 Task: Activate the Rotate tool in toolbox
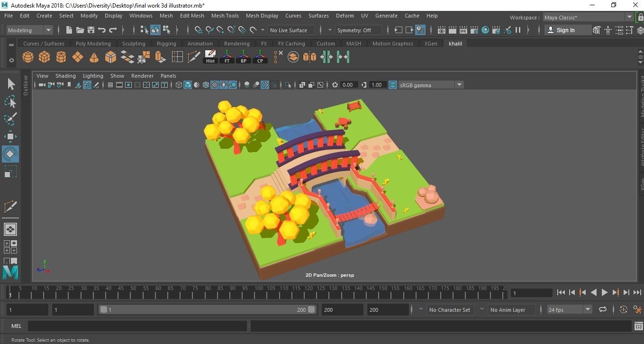[10, 154]
